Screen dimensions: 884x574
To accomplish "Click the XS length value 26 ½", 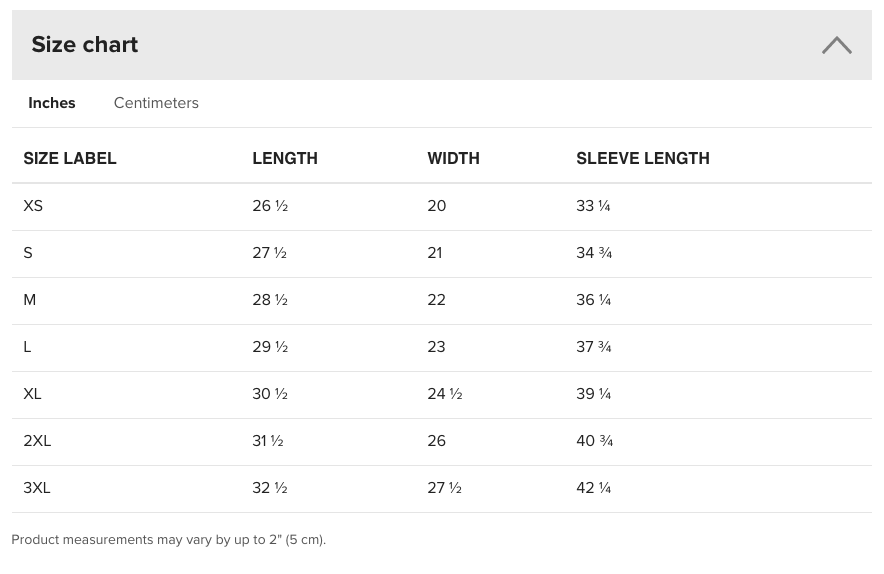I will 270,206.
